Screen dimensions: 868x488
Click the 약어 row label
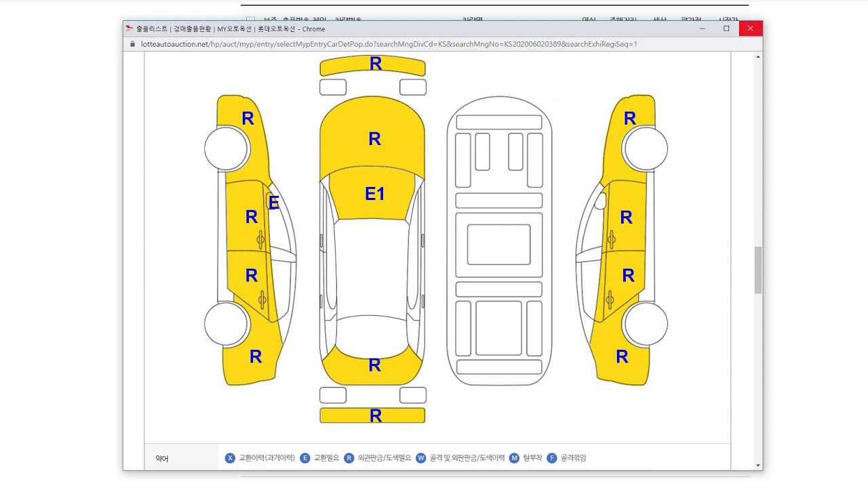coord(162,459)
